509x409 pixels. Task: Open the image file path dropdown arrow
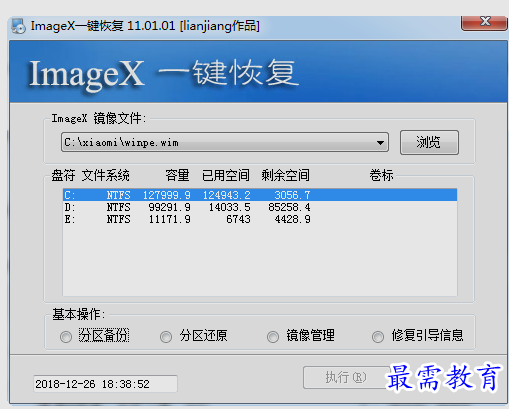380,143
